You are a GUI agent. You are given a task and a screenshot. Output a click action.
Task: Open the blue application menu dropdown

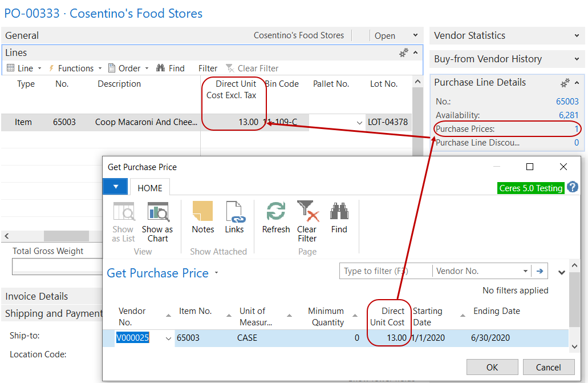coord(116,187)
